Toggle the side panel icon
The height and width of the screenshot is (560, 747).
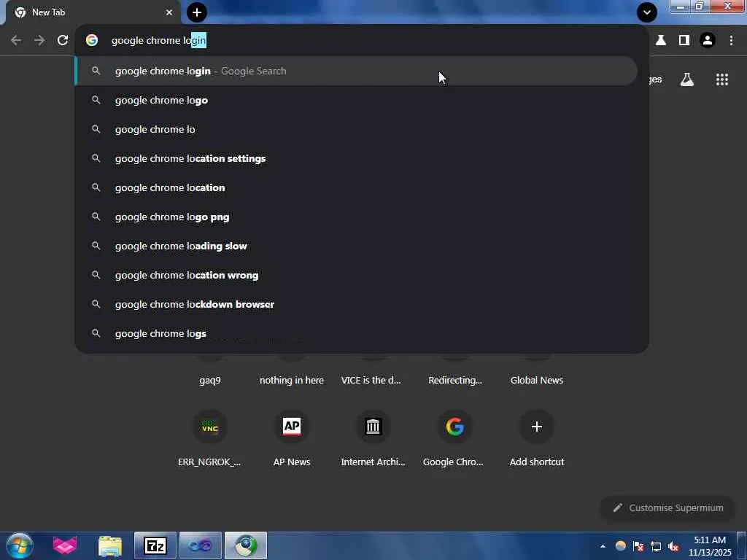click(x=684, y=41)
